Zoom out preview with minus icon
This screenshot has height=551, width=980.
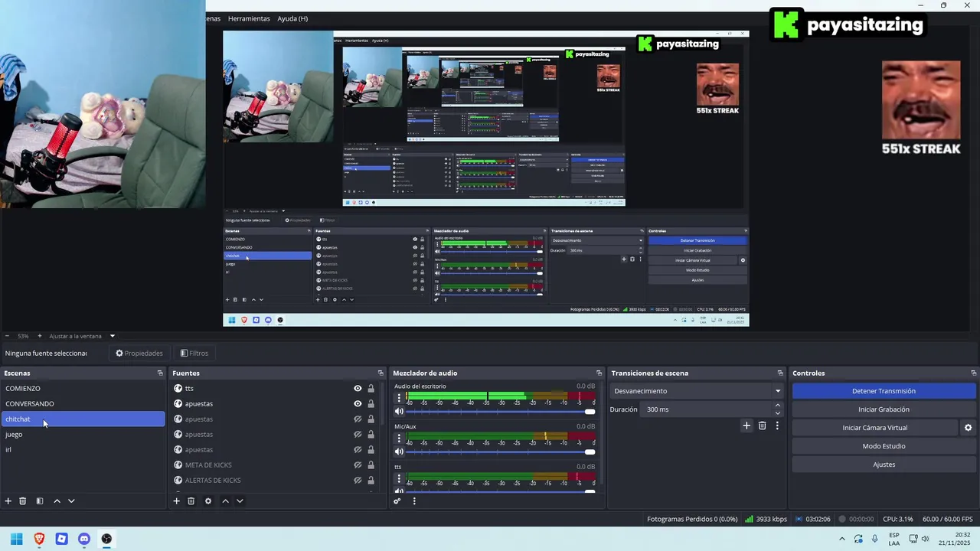[7, 336]
